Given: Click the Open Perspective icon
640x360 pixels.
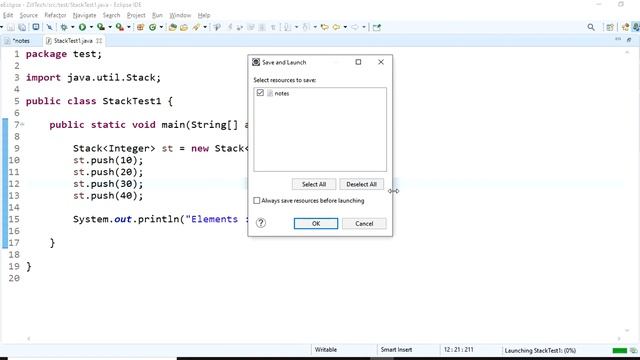Looking at the screenshot, I should [x=610, y=27].
